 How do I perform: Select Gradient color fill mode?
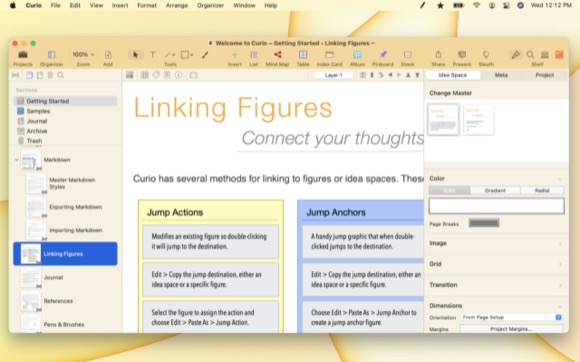point(495,190)
